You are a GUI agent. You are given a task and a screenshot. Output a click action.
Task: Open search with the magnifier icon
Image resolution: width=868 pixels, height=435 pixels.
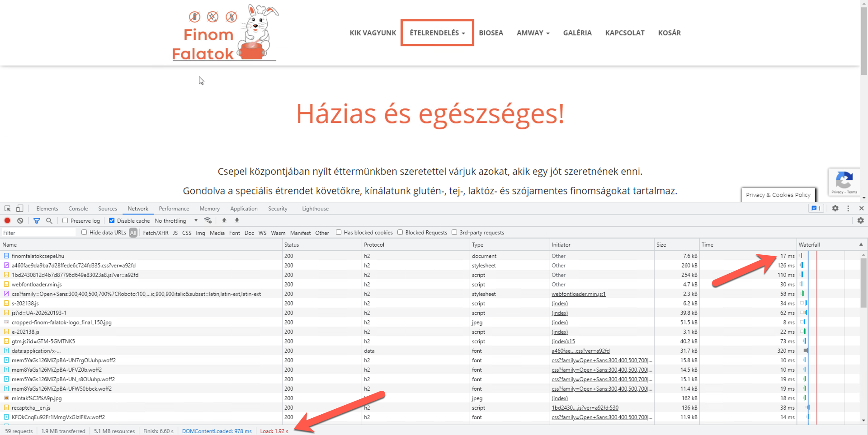(49, 220)
